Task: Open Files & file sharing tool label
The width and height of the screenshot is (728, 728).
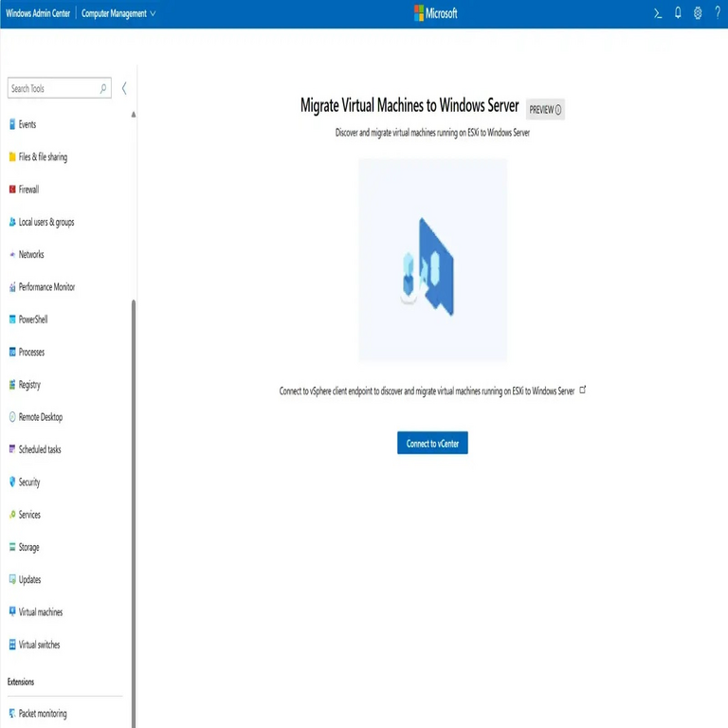Action: click(x=43, y=157)
